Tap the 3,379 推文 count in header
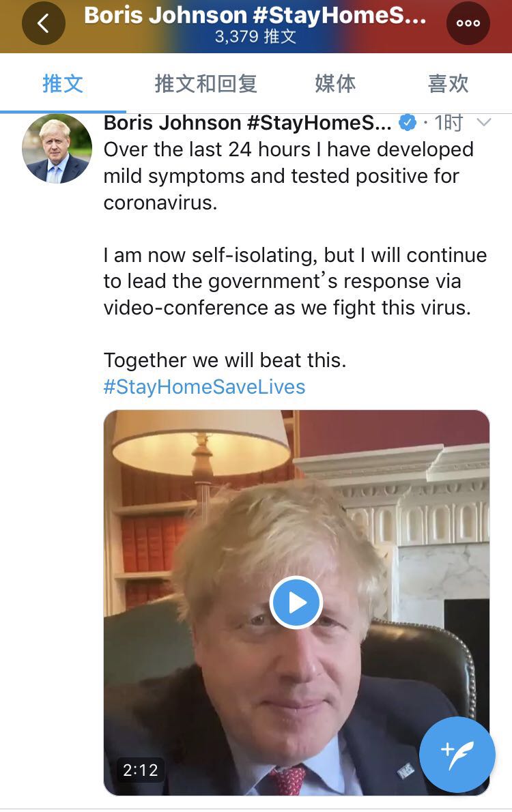The image size is (512, 812). [255, 36]
